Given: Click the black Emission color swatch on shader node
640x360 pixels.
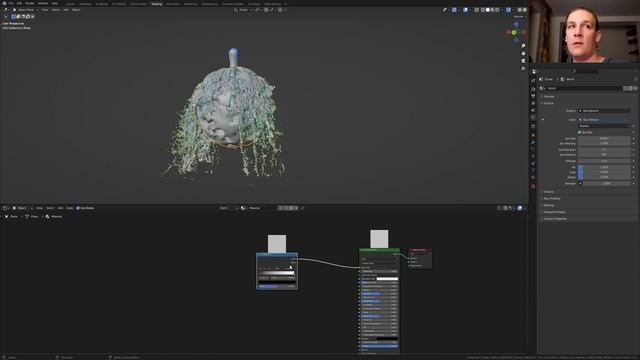Looking at the screenshot, I should tap(387, 338).
